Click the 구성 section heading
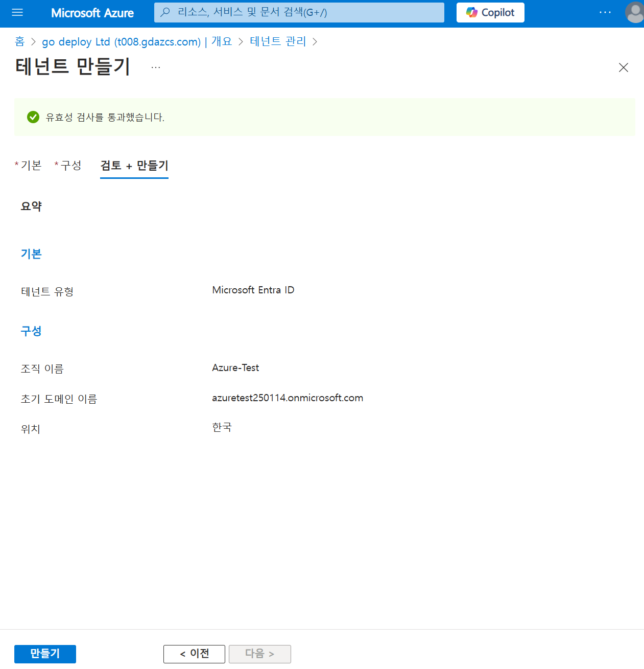This screenshot has height=669, width=644. click(x=31, y=331)
